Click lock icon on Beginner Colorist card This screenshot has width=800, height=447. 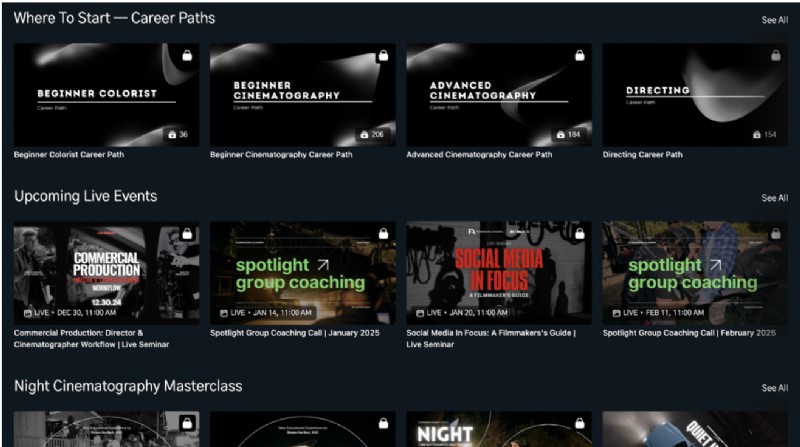tap(186, 56)
